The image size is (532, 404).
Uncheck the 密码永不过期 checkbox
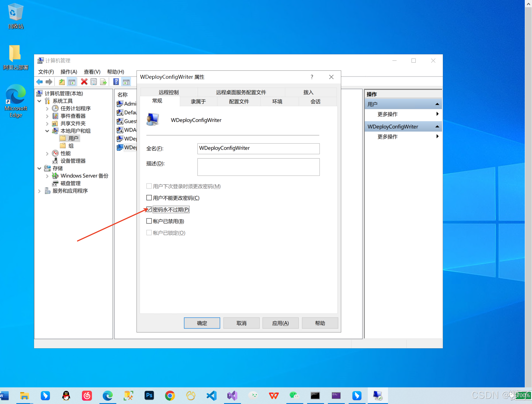149,209
